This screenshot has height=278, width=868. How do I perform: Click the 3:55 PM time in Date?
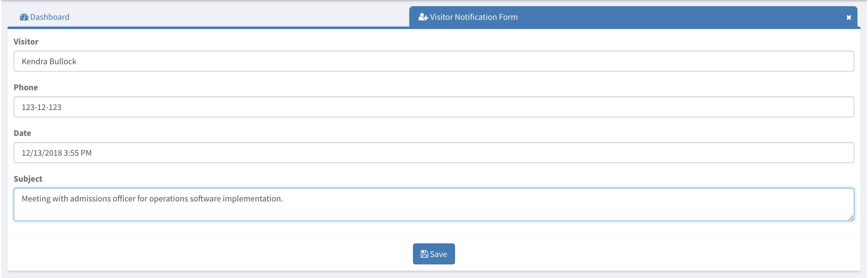(78, 153)
